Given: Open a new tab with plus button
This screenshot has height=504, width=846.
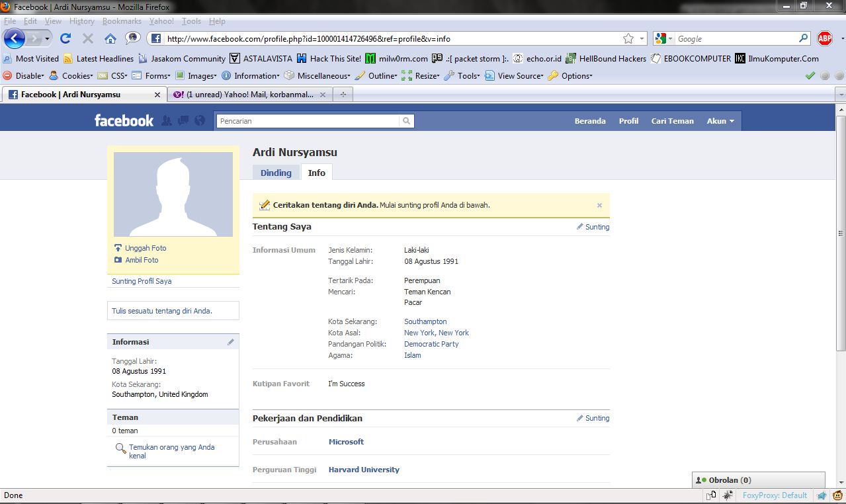Looking at the screenshot, I should [343, 95].
